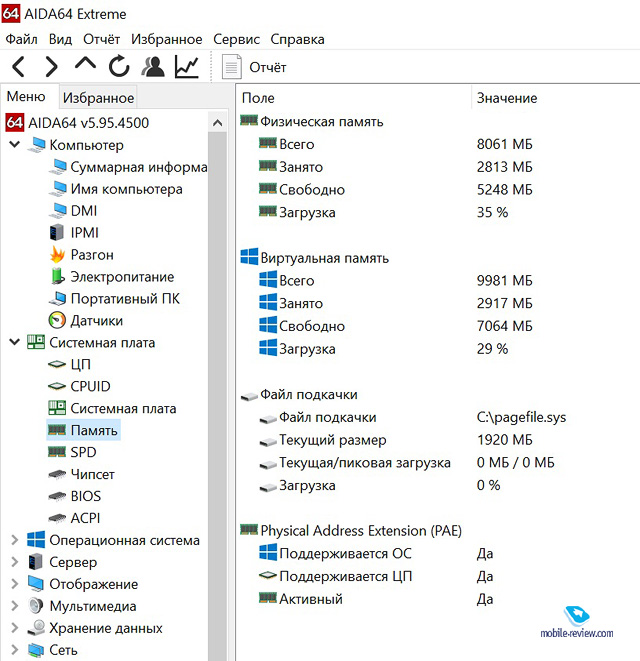Expand the Хранение данных tree node
The image size is (640, 661).
point(15,628)
